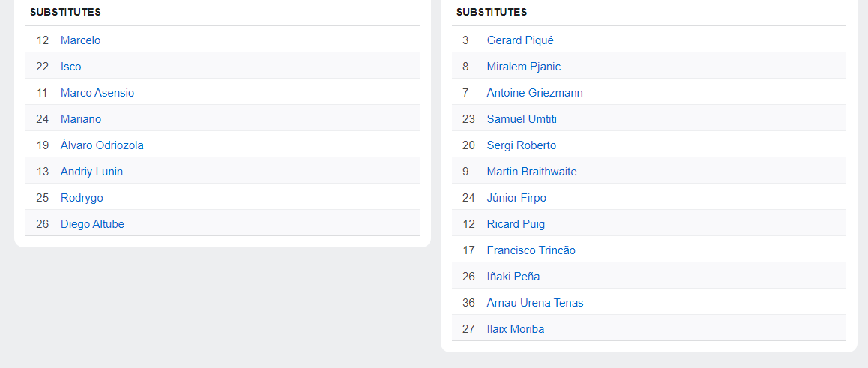
Task: Open Mariano's profile link
Action: tap(81, 119)
